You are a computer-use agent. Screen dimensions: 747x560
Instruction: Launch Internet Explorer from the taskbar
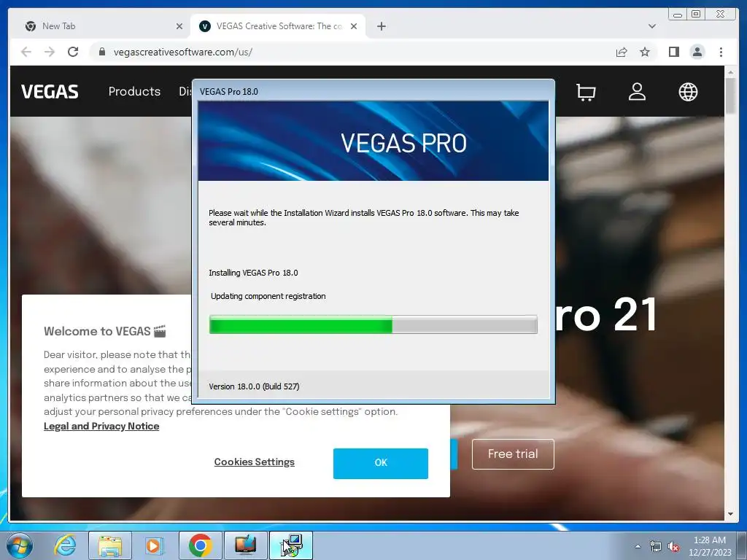point(65,545)
